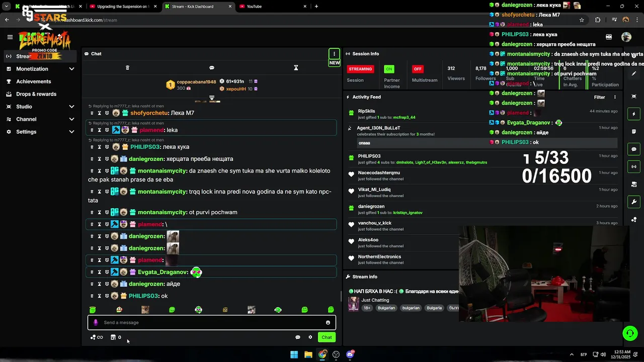The image size is (644, 362).
Task: Switch to Upgrading the Suspension browser tab
Action: click(123, 7)
